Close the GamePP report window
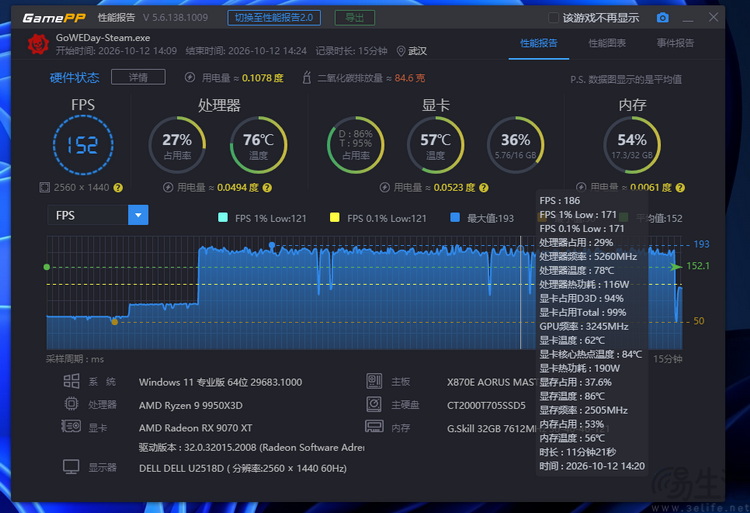 click(713, 17)
